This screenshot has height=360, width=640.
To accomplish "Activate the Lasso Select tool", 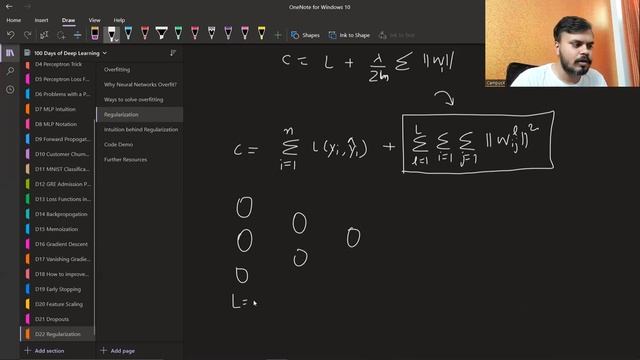I will [61, 35].
